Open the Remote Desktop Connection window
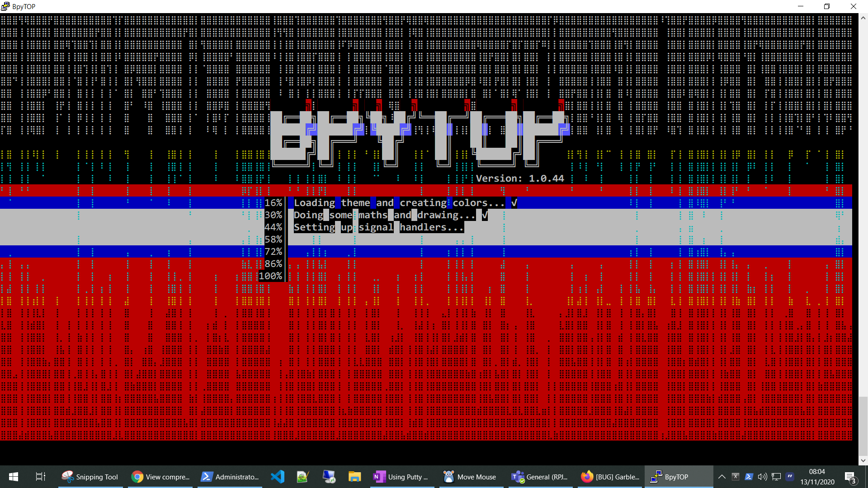Viewport: 868px width, 488px height. coord(329,477)
